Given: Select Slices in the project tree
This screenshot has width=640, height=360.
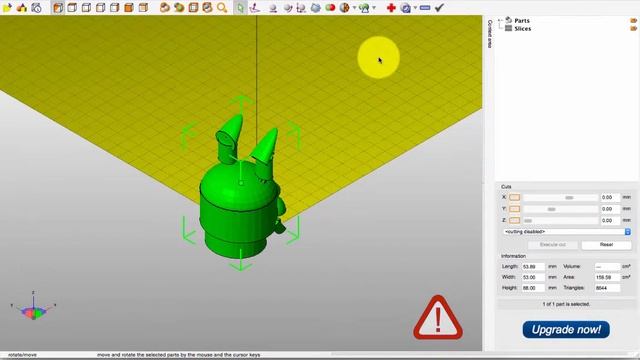Looking at the screenshot, I should click(x=522, y=29).
